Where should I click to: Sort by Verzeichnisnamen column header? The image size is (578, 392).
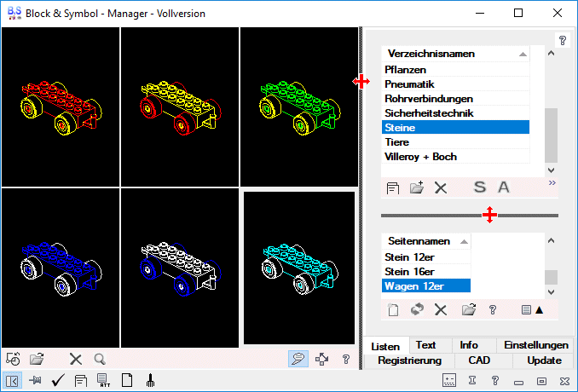pyautogui.click(x=455, y=54)
